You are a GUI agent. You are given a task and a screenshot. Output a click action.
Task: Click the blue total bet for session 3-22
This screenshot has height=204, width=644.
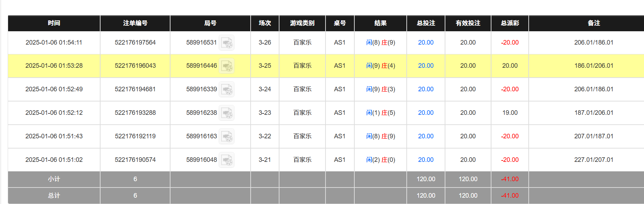click(x=425, y=136)
